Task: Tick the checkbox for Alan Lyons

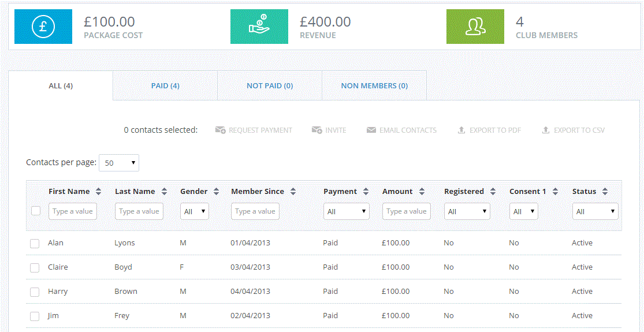Action: 35,244
